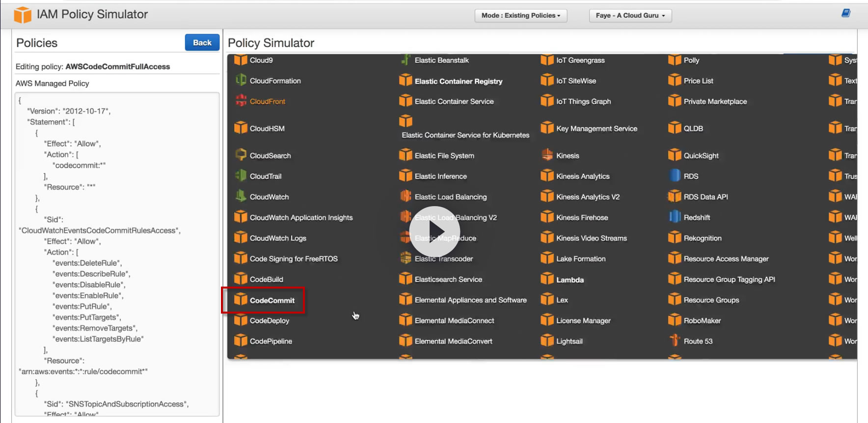
Task: Select CloudWatch Application Insights service
Action: pyautogui.click(x=301, y=217)
